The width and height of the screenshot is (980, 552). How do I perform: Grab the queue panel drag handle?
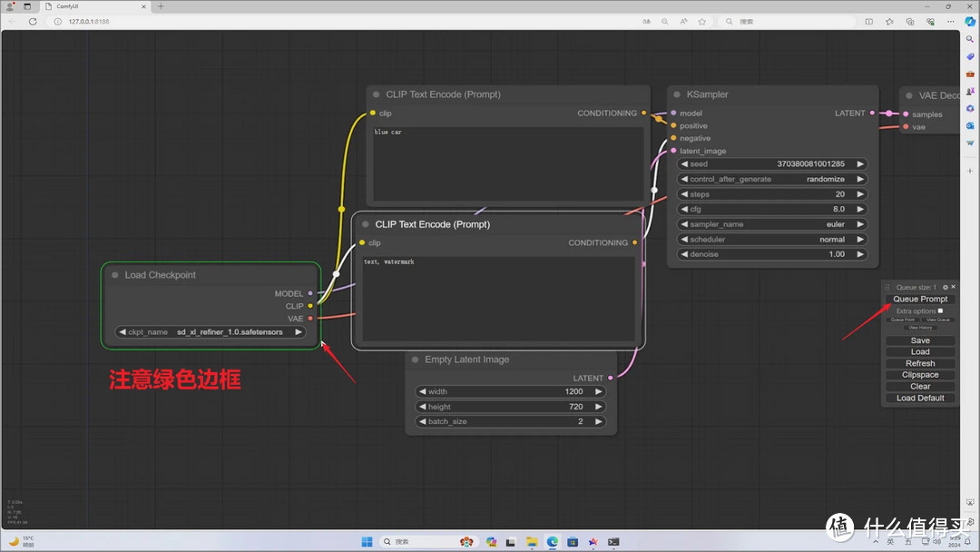[887, 287]
